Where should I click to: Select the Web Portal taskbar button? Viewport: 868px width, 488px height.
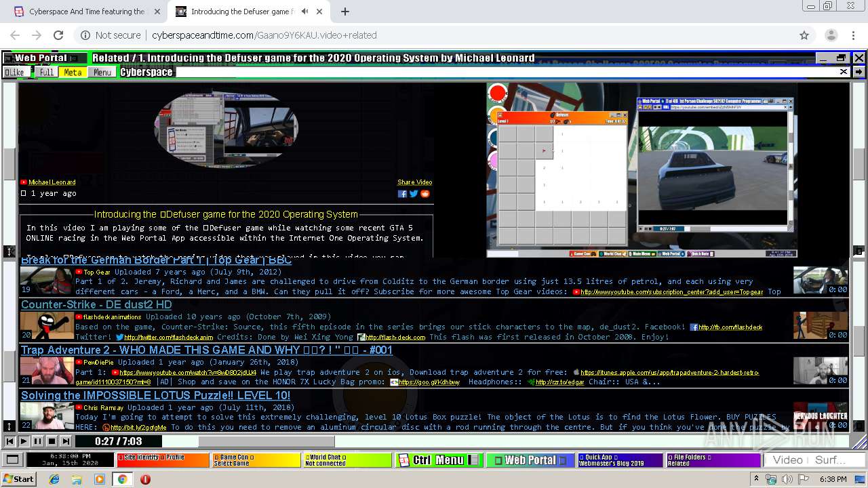pyautogui.click(x=530, y=460)
